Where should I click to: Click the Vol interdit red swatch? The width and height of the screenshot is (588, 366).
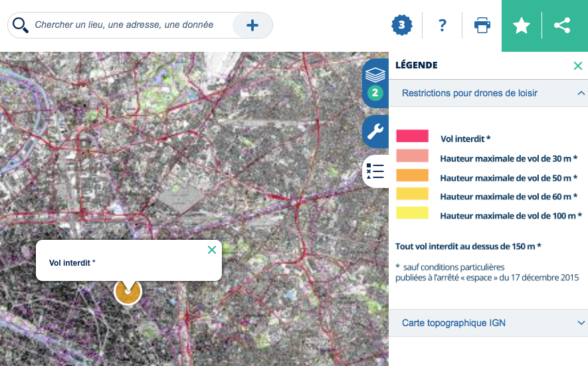click(x=412, y=136)
